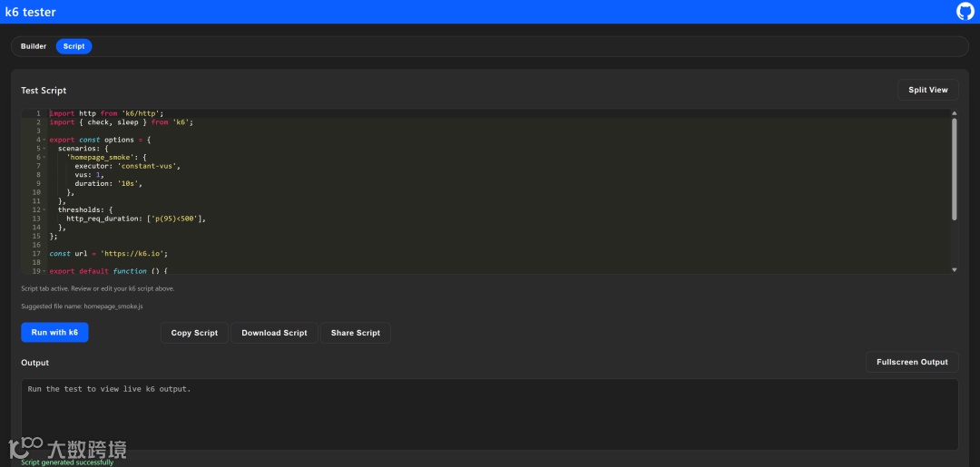Open the GitHub repository icon

[965, 12]
